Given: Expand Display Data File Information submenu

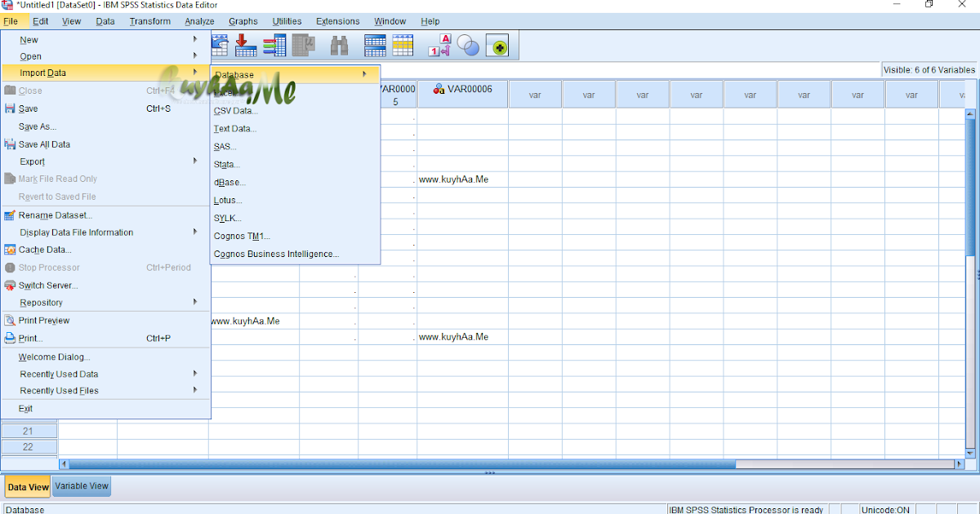Looking at the screenshot, I should [x=106, y=233].
